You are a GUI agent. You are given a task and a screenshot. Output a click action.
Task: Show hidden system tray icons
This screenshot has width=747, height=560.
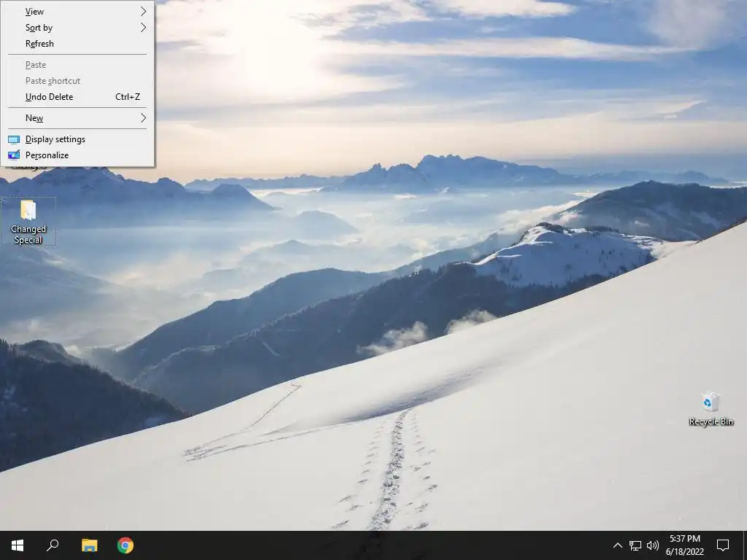tap(617, 545)
